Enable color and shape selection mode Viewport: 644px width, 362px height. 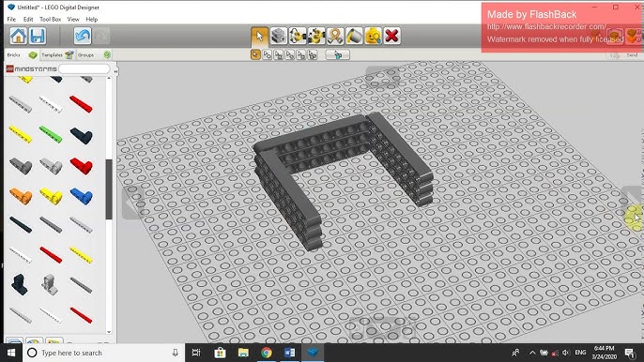click(313, 54)
